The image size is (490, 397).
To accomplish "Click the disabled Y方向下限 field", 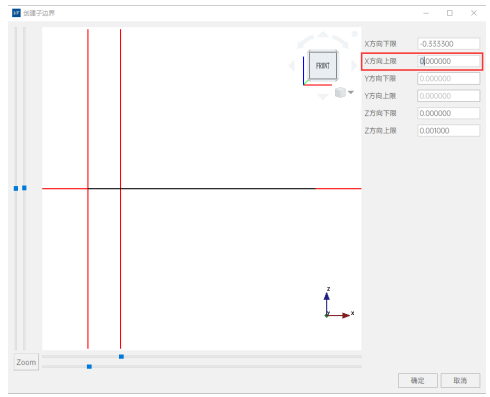I will click(x=449, y=78).
